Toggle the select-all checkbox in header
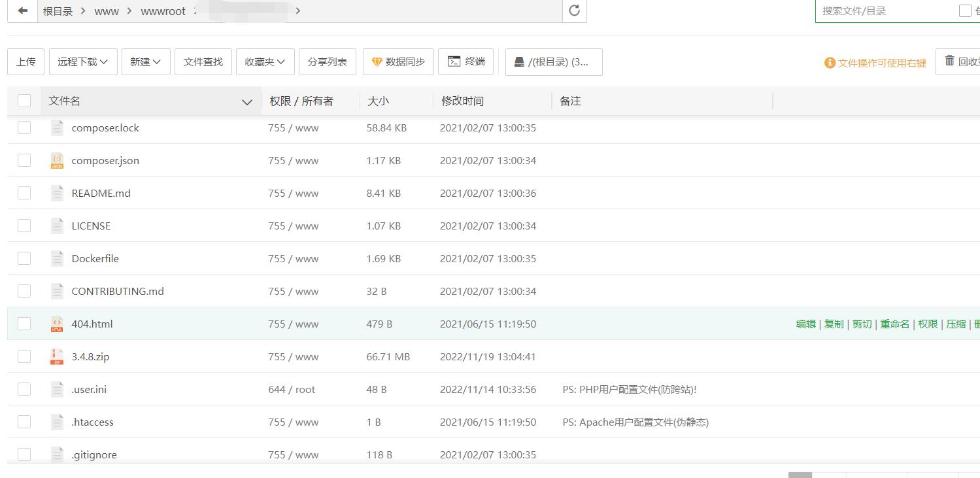 (x=24, y=100)
